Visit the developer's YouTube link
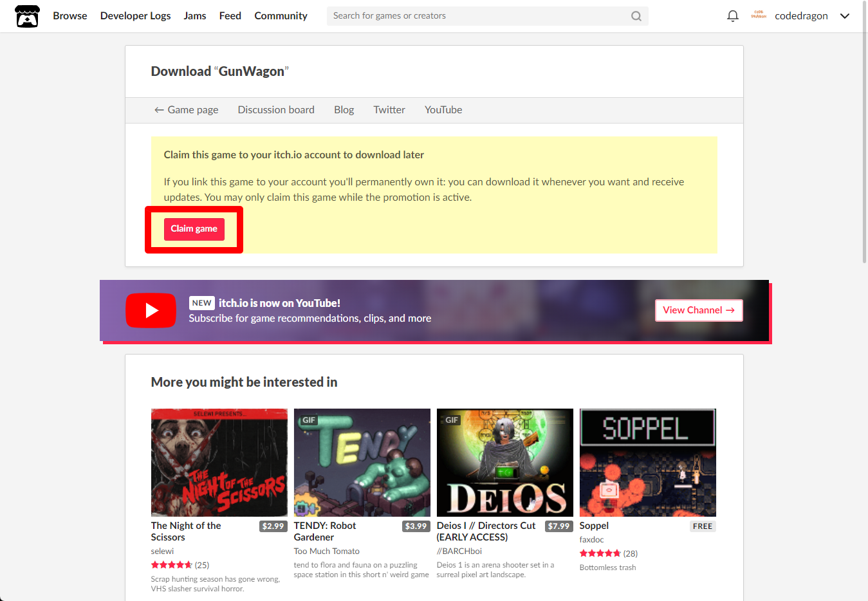The image size is (868, 601). tap(443, 109)
